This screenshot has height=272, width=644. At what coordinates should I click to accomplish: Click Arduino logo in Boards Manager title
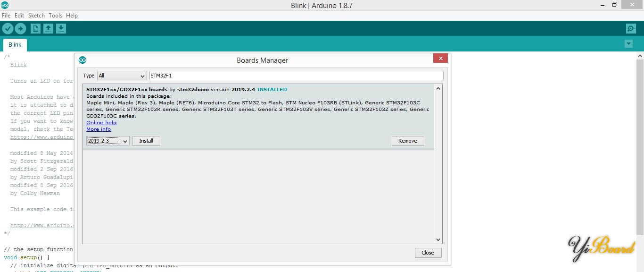(83, 60)
